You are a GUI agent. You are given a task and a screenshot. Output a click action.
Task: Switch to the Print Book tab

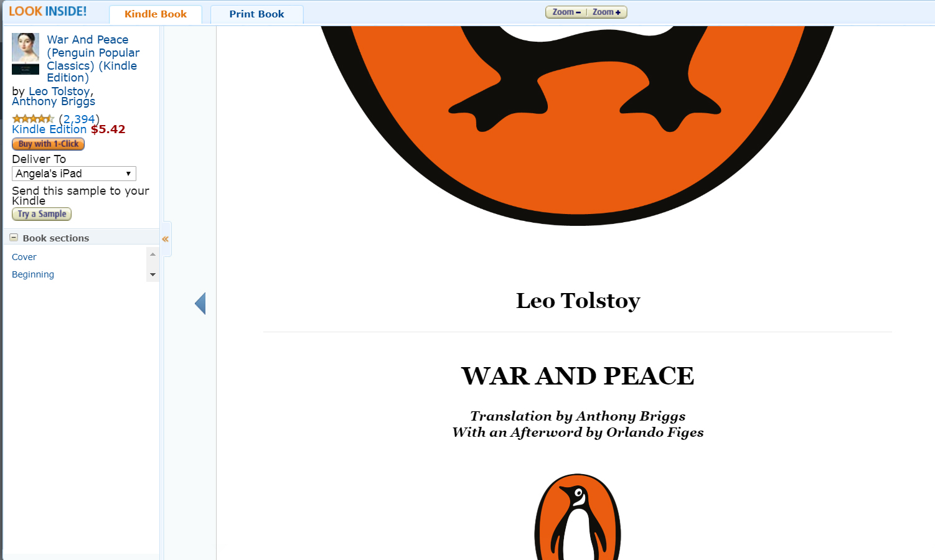tap(256, 14)
